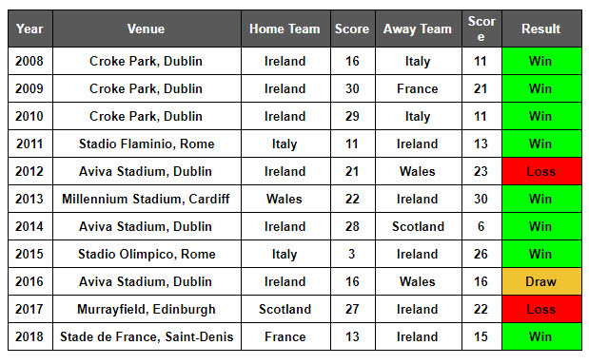Select the Venue column header
The image size is (589, 364).
click(147, 29)
